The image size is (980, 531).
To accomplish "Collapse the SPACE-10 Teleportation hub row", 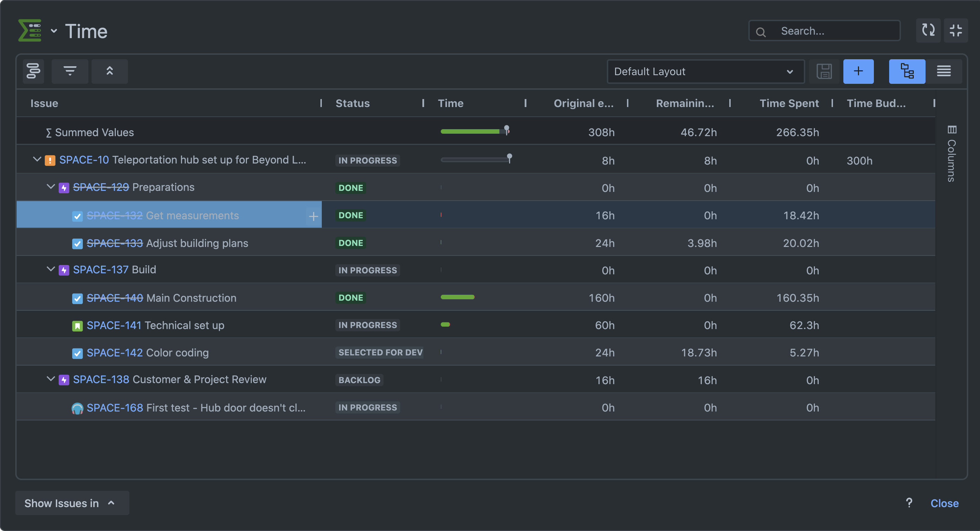I will point(37,160).
